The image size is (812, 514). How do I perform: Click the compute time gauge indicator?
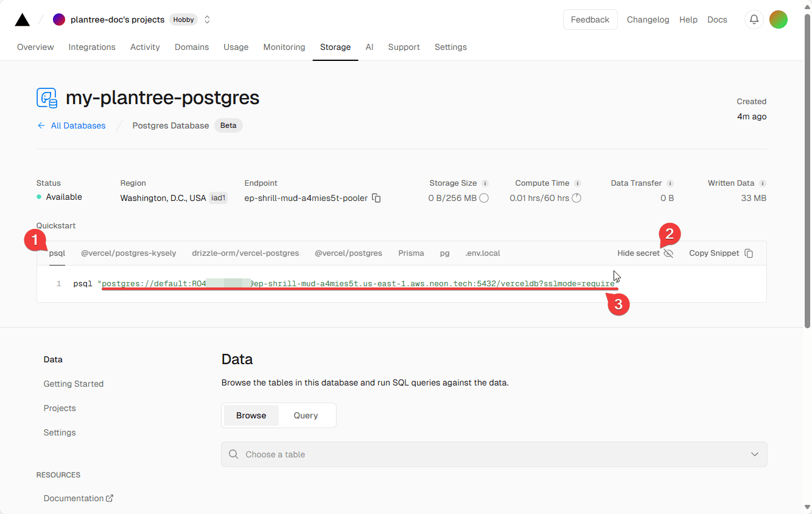tap(576, 198)
